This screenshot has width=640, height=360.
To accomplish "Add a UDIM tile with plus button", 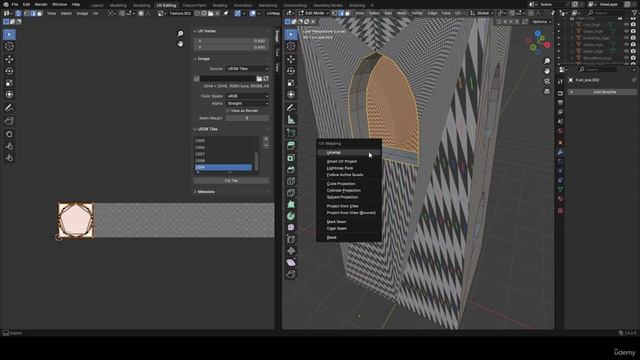I will [266, 140].
